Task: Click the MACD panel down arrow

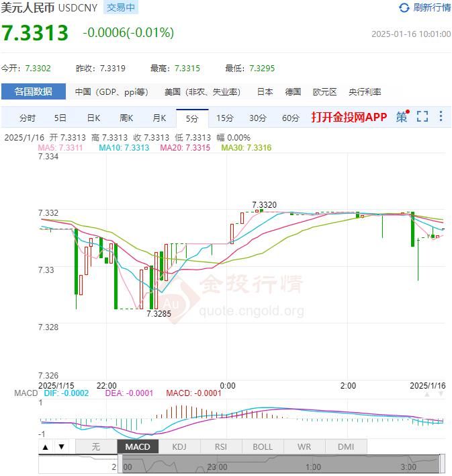Action: [x=440, y=393]
